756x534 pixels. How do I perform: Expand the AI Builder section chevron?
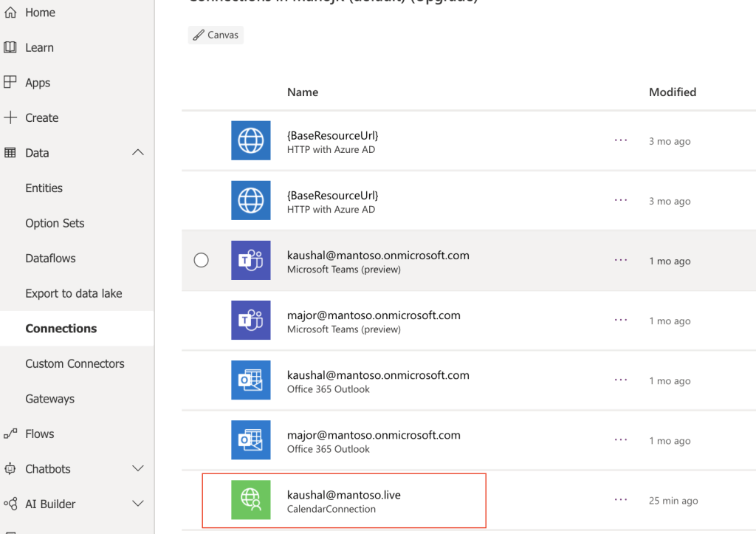[x=138, y=504]
